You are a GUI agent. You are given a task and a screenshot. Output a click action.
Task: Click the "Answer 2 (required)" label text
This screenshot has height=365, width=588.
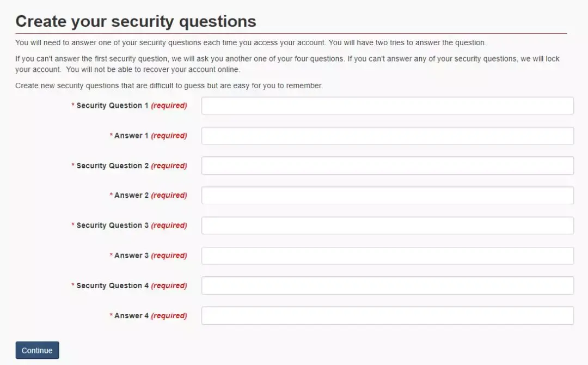(x=149, y=196)
